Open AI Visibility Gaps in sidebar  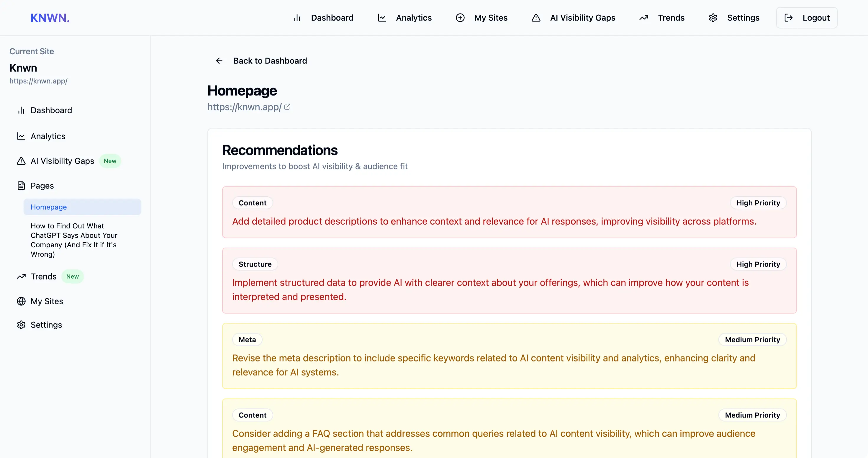[x=62, y=161]
